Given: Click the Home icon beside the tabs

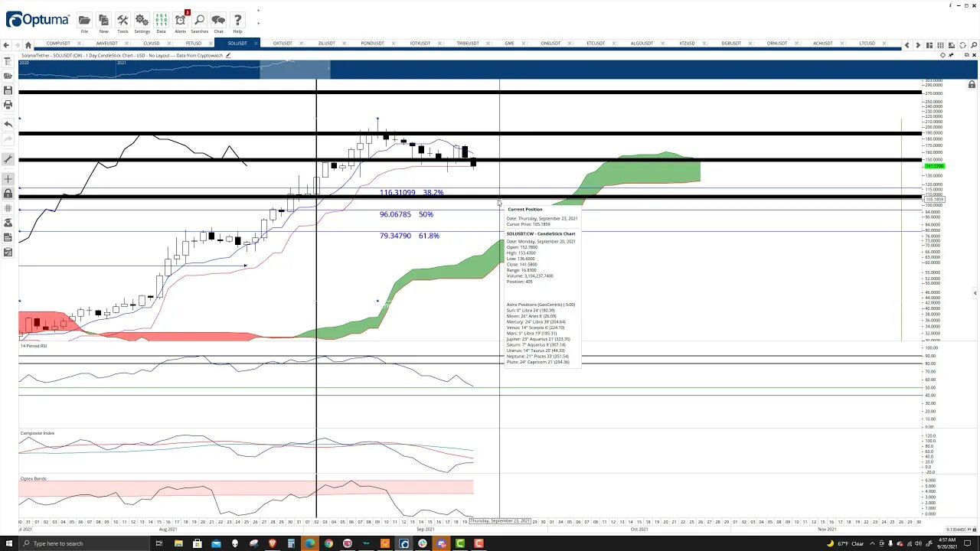Looking at the screenshot, I should (28, 45).
